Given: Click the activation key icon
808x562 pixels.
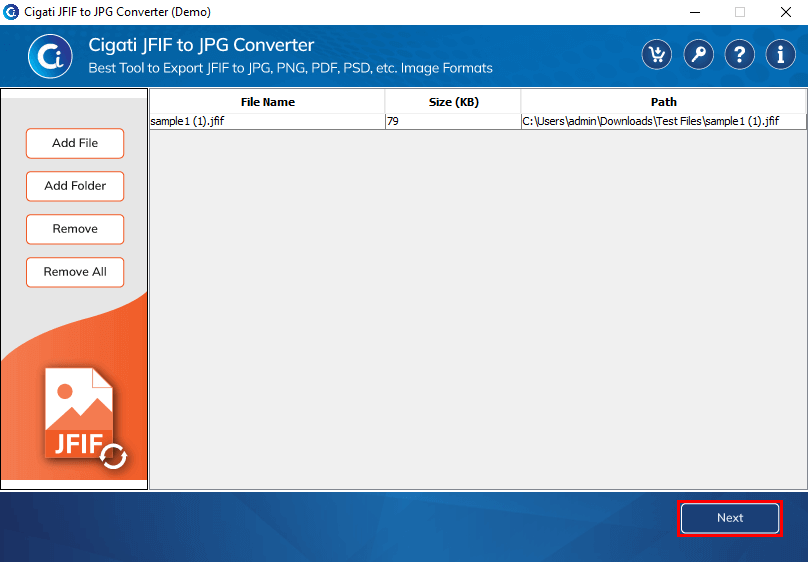Looking at the screenshot, I should [698, 54].
